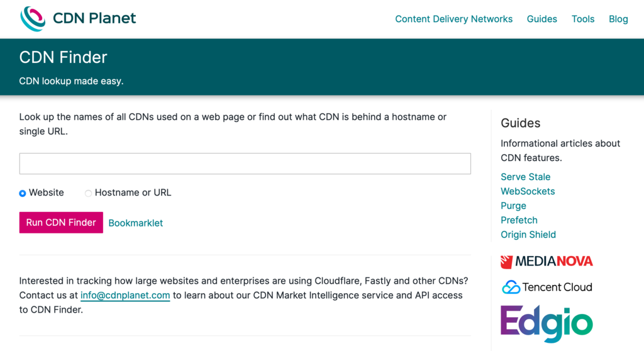Click the CDN Planet site title text

[94, 18]
